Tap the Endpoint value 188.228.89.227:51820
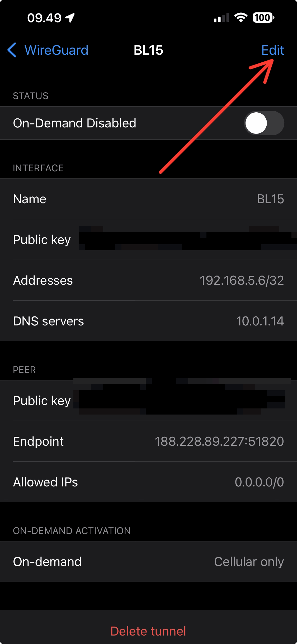Viewport: 297px width, 644px height. tap(219, 441)
